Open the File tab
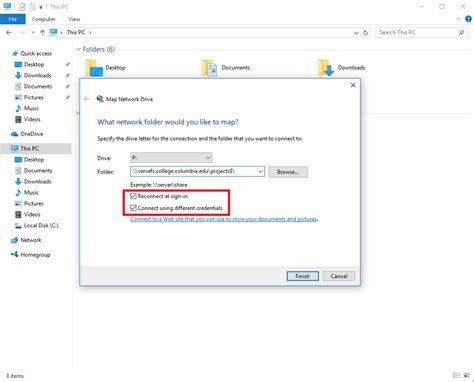Viewport: 474px width, 382px height. [13, 19]
